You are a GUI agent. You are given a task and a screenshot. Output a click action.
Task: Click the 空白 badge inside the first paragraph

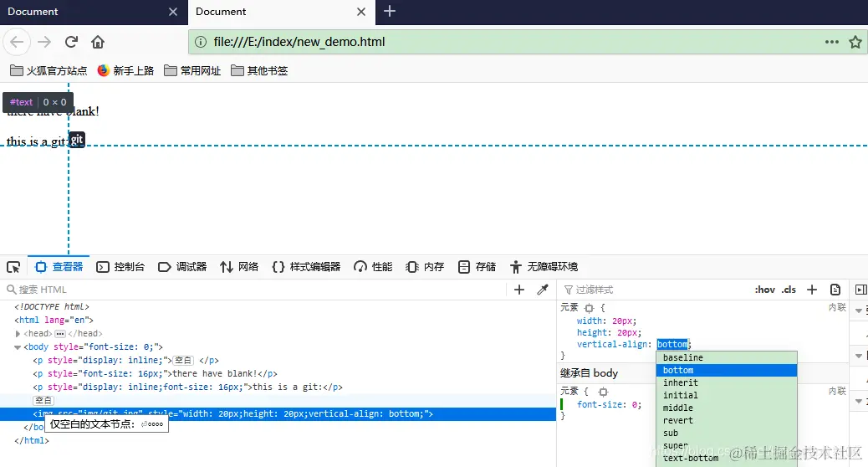point(183,360)
